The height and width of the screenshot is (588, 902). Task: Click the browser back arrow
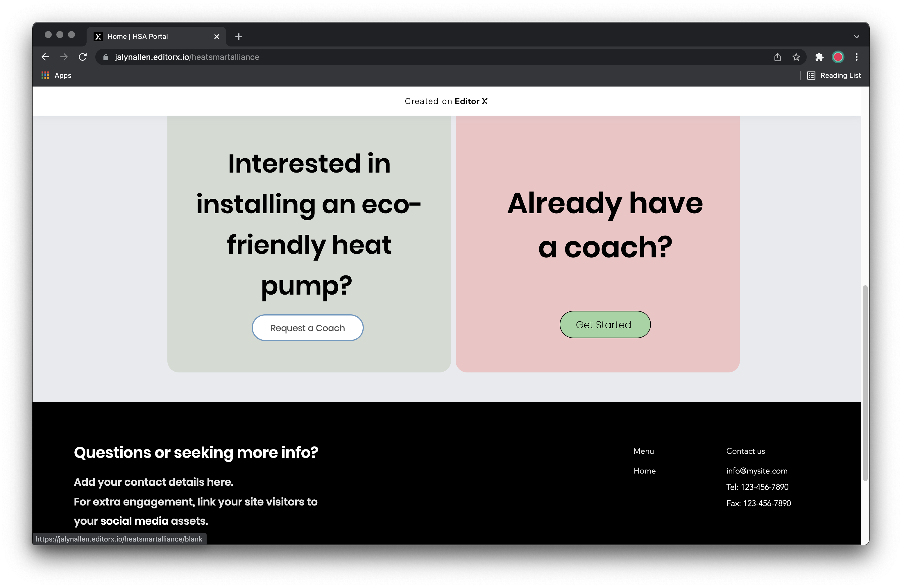(45, 57)
